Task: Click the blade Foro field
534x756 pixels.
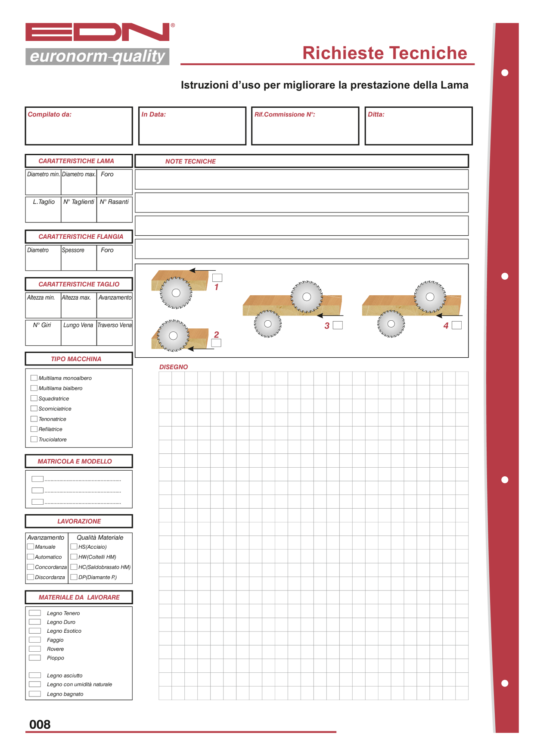Action: tap(115, 182)
